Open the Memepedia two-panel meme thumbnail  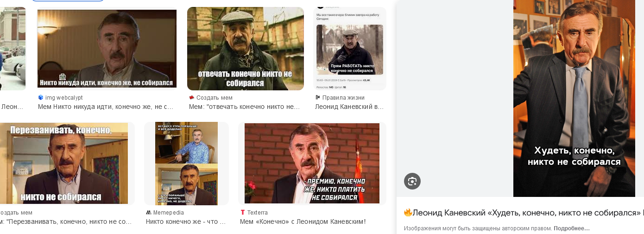[186, 164]
